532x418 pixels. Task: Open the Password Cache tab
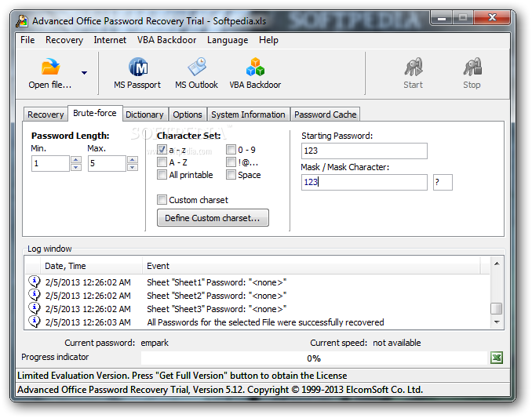tap(326, 114)
